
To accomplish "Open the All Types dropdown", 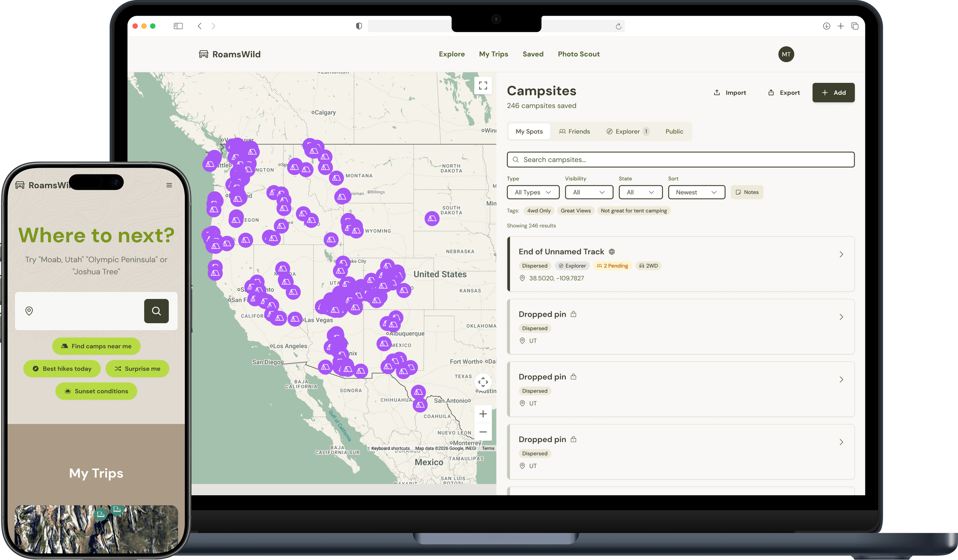I will point(533,192).
